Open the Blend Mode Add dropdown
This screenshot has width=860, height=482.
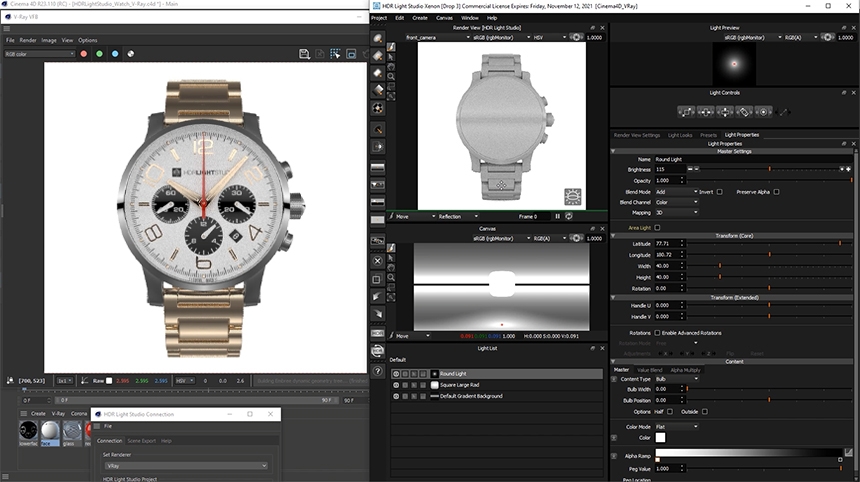[676, 192]
